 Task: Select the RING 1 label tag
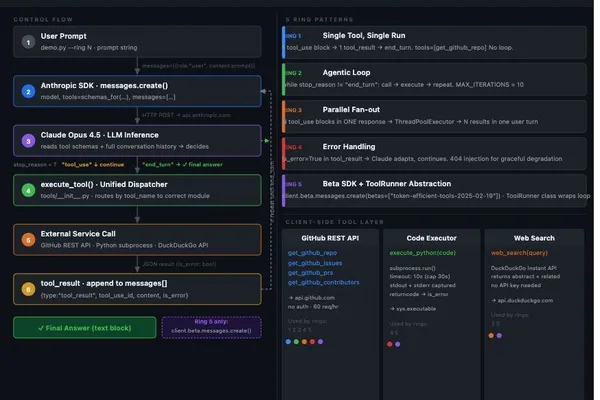point(293,36)
